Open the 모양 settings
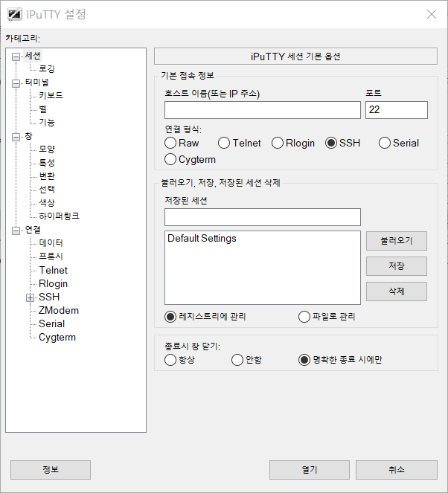The width and height of the screenshot is (448, 493). coord(47,149)
